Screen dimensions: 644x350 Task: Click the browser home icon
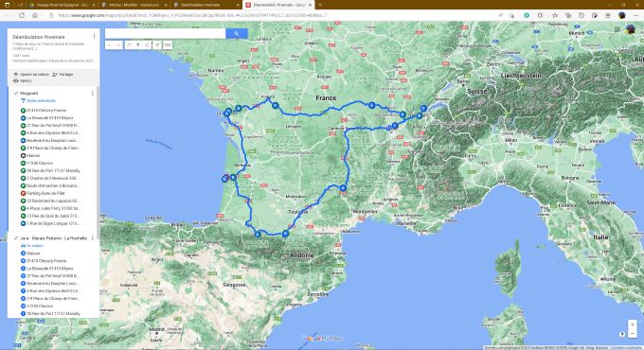[x=35, y=15]
